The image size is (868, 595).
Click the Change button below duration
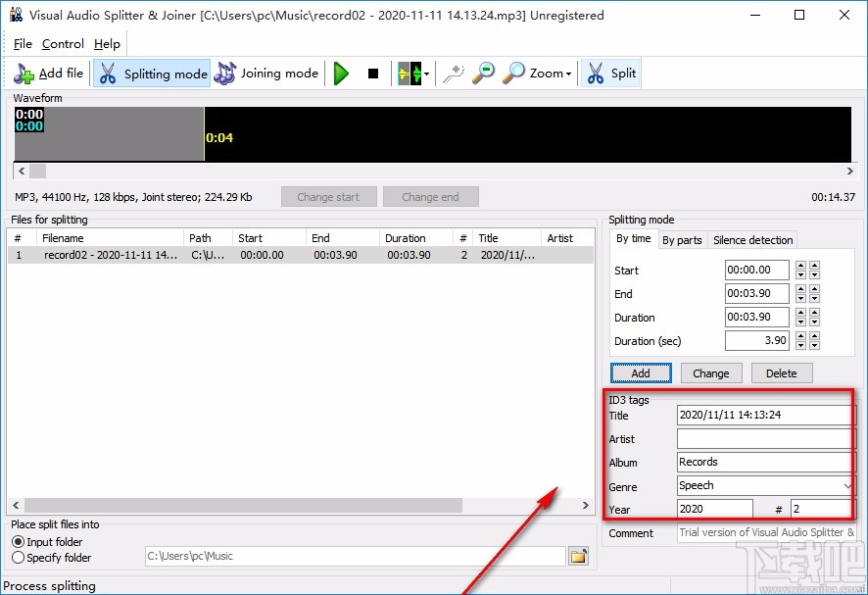[711, 373]
